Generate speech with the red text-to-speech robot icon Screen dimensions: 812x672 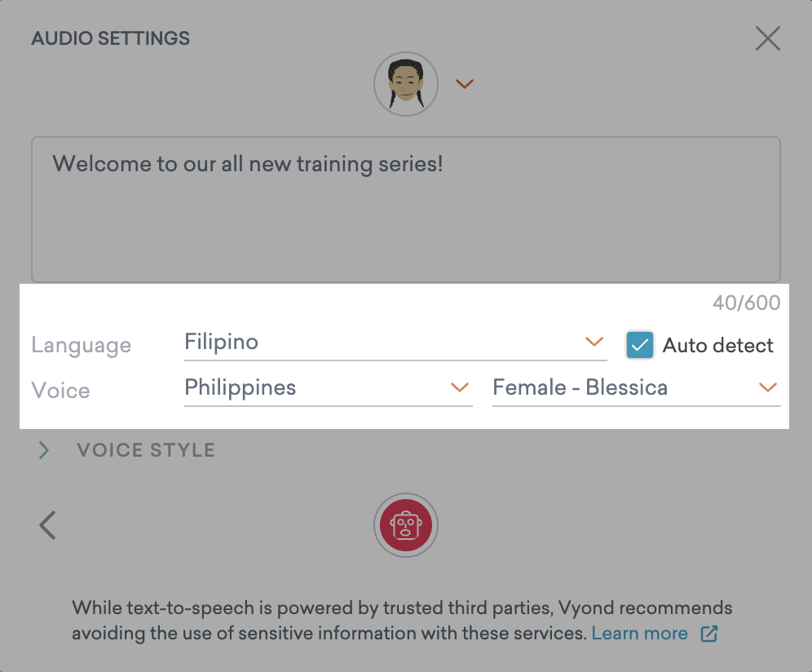(x=406, y=525)
